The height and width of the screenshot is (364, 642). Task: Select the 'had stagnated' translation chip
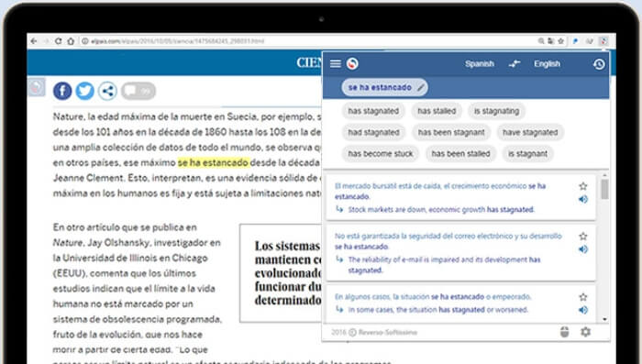pos(373,132)
